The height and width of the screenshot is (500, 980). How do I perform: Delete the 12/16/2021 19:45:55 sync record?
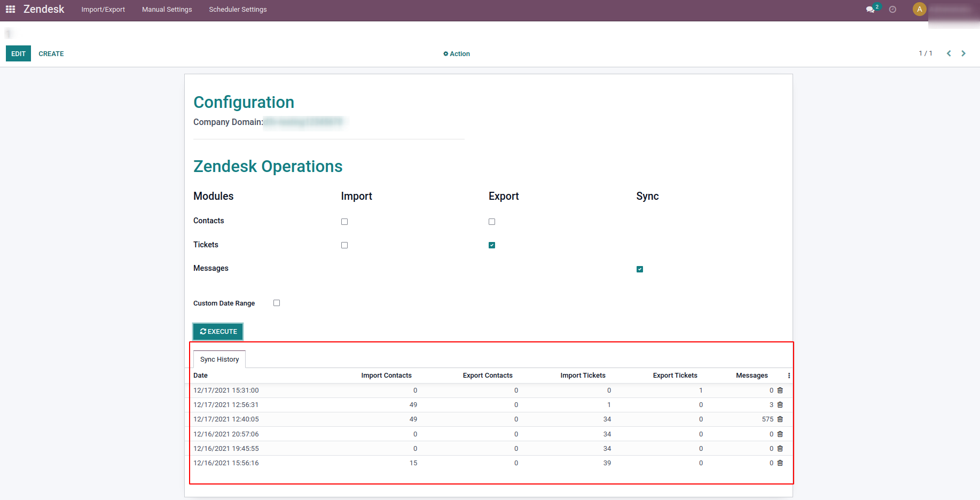coord(780,449)
